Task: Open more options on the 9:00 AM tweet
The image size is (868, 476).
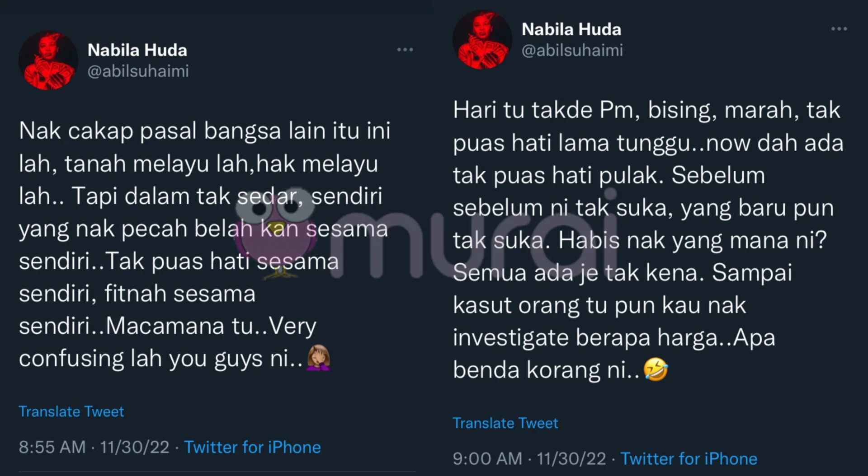Action: [839, 29]
